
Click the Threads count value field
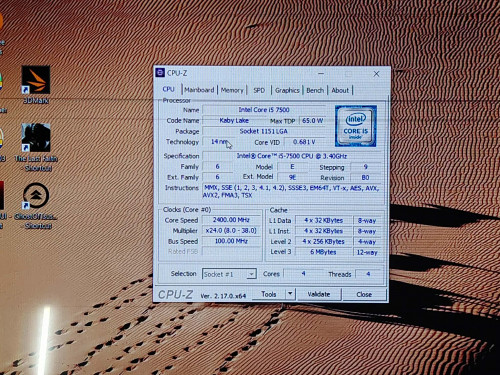click(x=368, y=274)
